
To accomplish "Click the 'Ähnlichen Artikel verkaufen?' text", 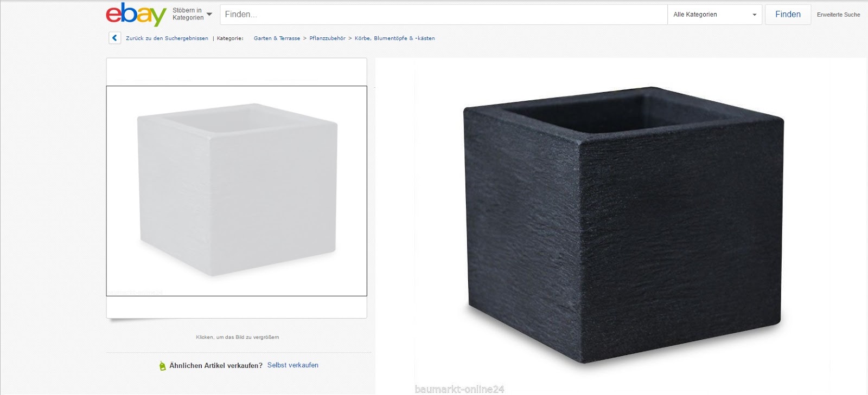I will click(216, 366).
